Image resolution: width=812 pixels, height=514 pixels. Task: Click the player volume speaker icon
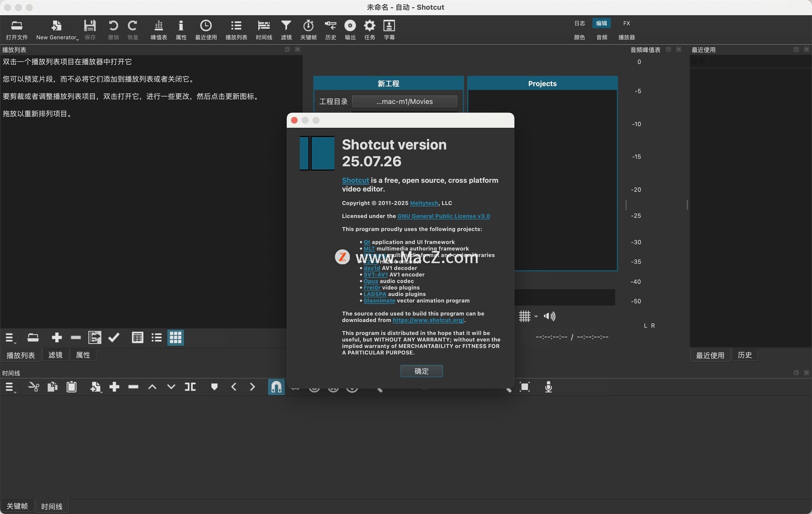[x=549, y=316]
